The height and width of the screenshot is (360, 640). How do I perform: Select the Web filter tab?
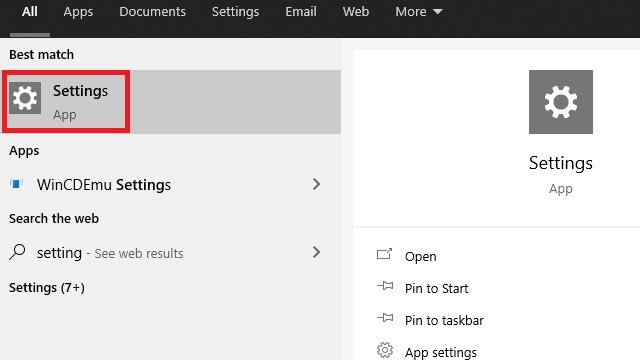(356, 11)
